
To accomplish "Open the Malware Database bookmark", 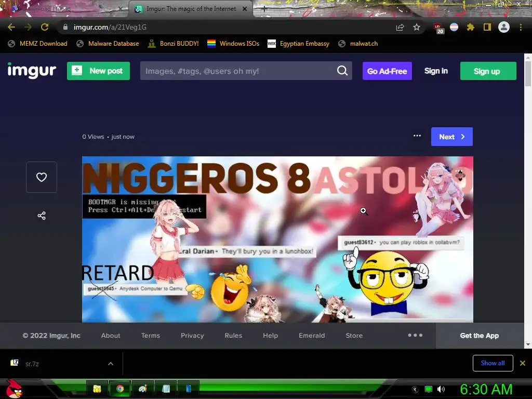I will click(108, 44).
